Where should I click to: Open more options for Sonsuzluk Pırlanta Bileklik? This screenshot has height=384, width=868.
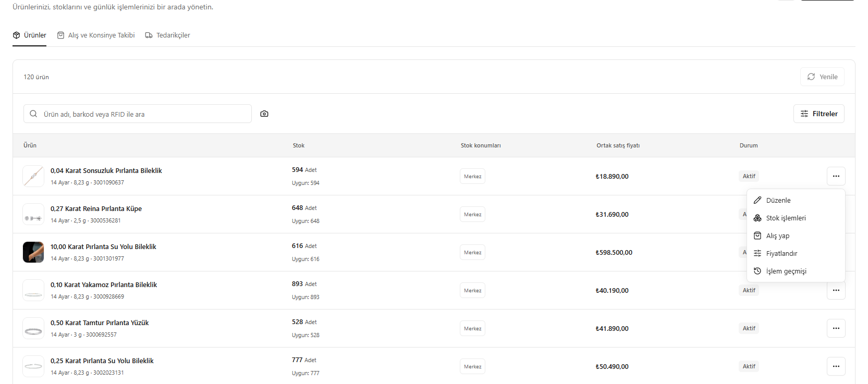point(836,176)
